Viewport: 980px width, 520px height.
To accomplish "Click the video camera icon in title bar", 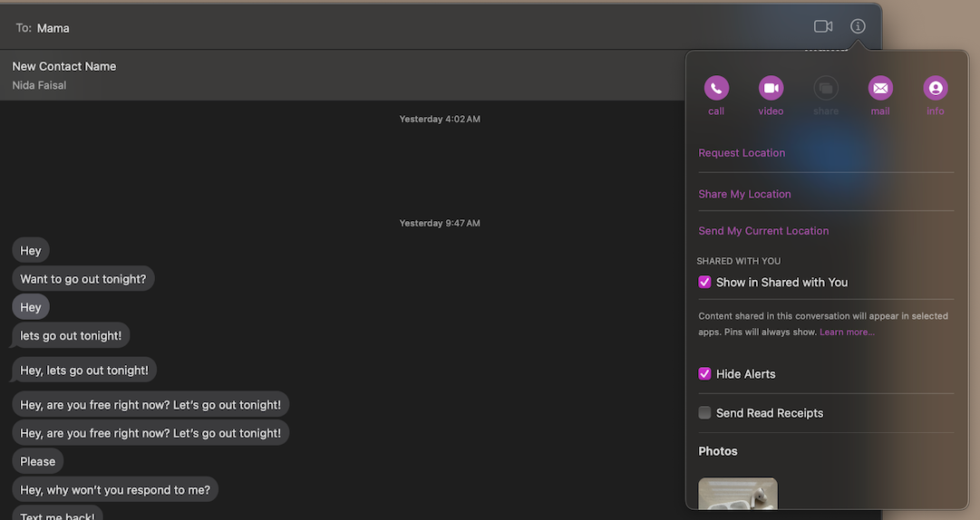I will tap(823, 26).
